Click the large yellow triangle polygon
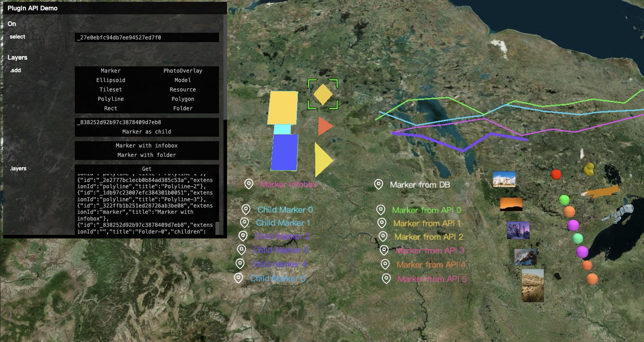Image resolution: width=644 pixels, height=342 pixels. 323,160
